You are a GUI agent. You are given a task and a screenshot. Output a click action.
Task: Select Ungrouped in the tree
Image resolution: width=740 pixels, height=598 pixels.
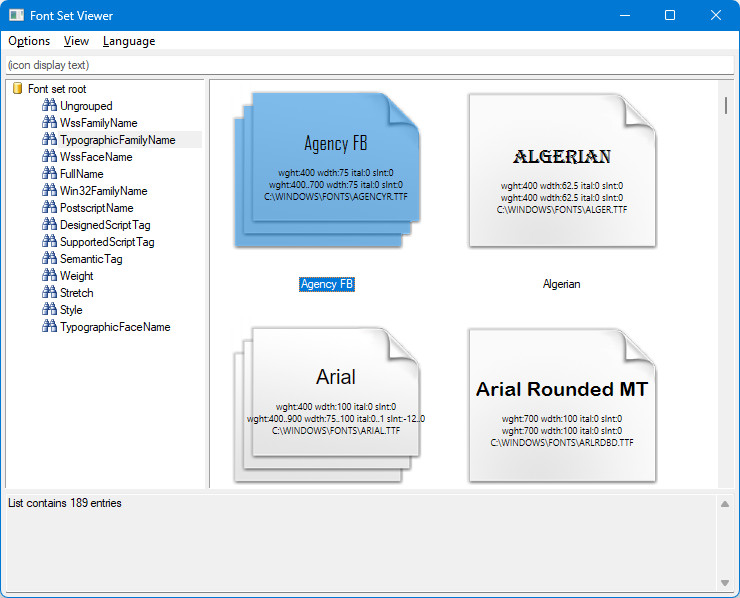[86, 106]
